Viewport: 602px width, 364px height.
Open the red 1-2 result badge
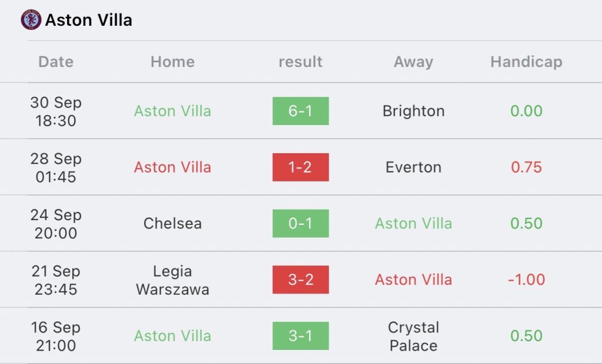click(x=300, y=167)
